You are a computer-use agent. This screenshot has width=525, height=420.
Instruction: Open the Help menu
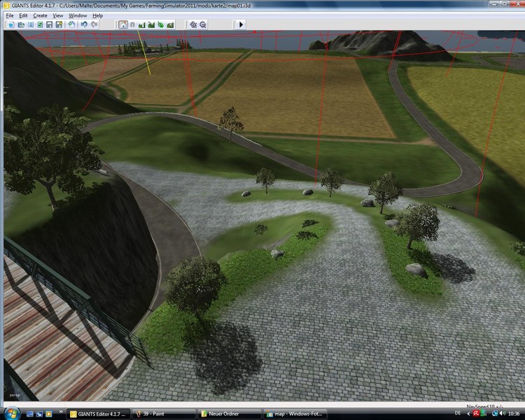coord(97,15)
